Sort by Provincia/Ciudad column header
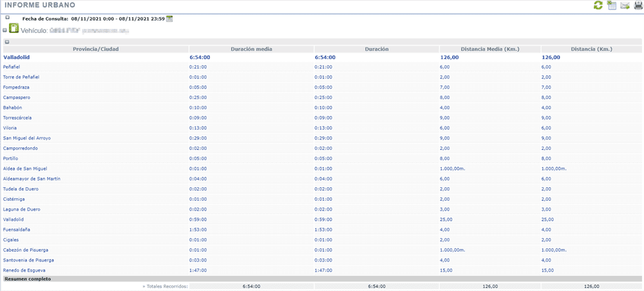This screenshot has height=291, width=644. click(x=96, y=49)
